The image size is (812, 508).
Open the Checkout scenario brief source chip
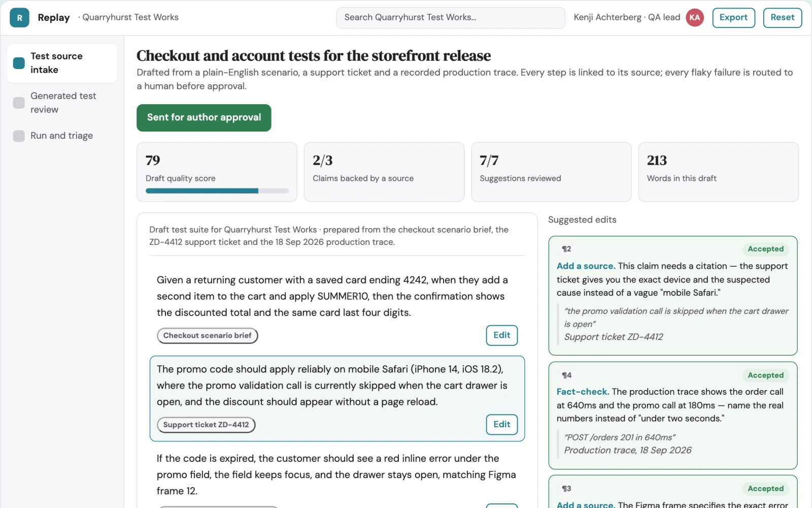click(x=208, y=336)
